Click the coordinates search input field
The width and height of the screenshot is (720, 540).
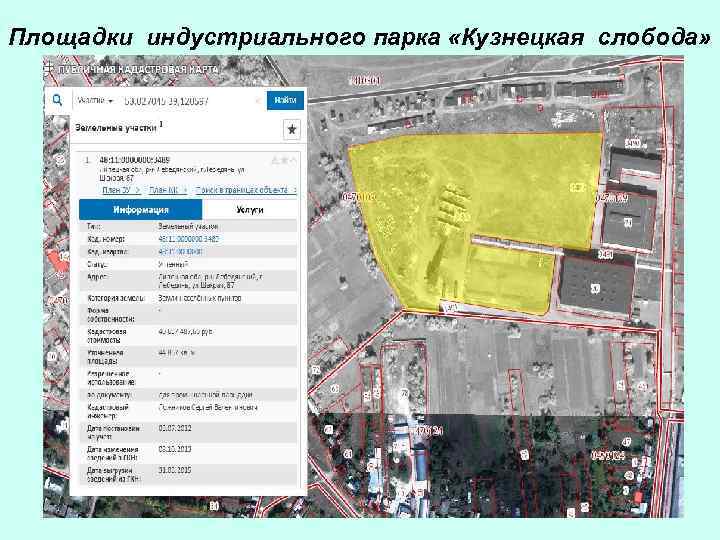191,101
